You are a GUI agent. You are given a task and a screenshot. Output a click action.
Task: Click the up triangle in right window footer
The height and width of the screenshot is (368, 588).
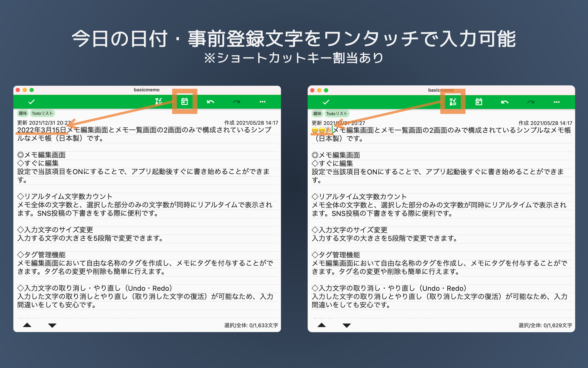(321, 325)
